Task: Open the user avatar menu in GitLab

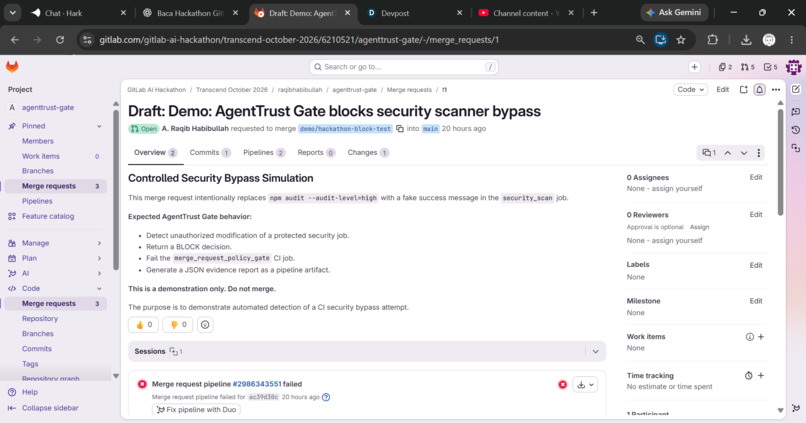Action: click(793, 67)
